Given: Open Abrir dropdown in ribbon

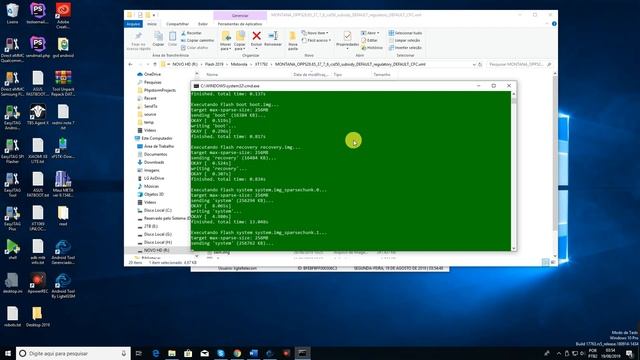Looking at the screenshot, I should [x=370, y=33].
